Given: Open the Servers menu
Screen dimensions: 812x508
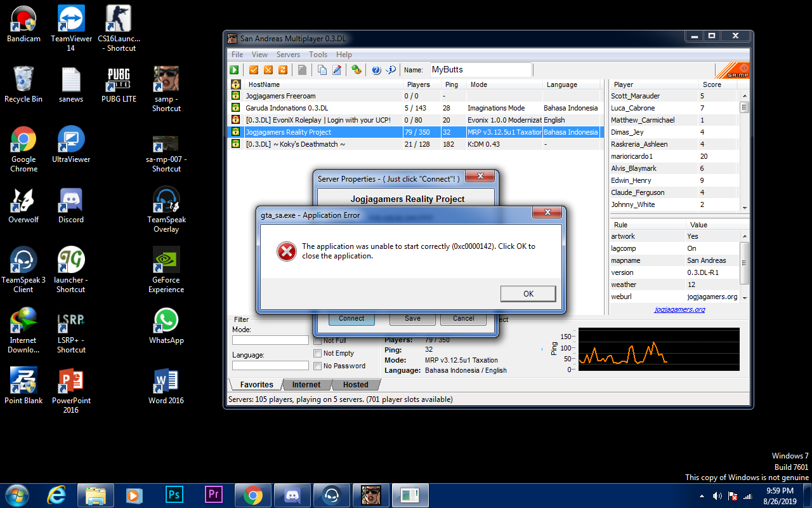Looking at the screenshot, I should coord(288,55).
